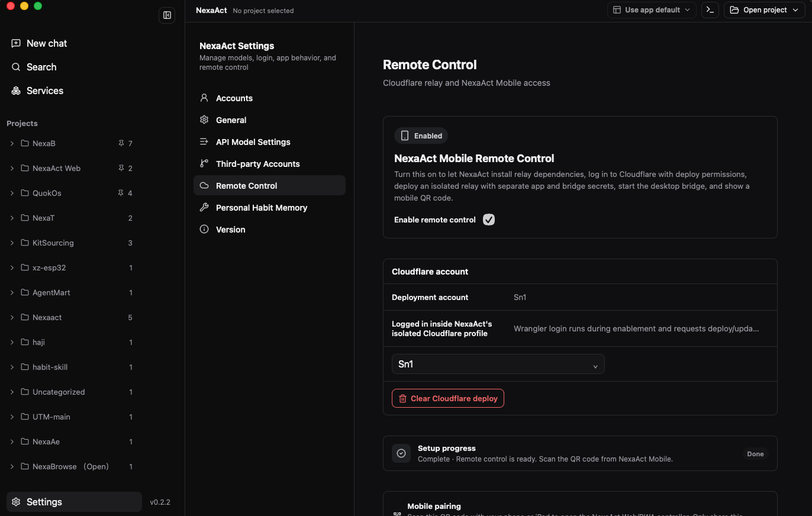Click the folder icon beside AgentMart
Viewport: 812px width, 516px height.
(x=25, y=292)
